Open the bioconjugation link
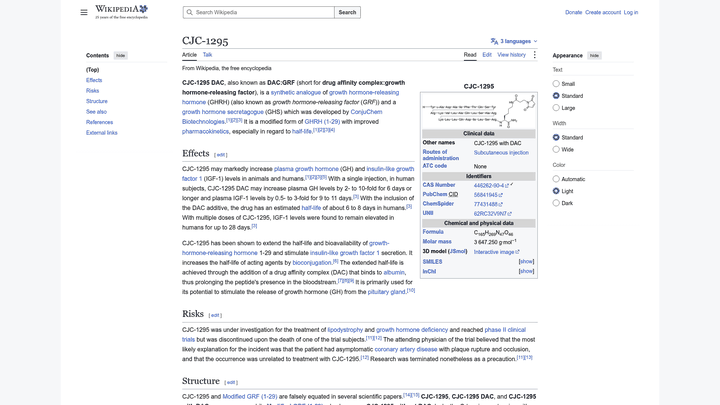The image size is (720, 405). (312, 263)
